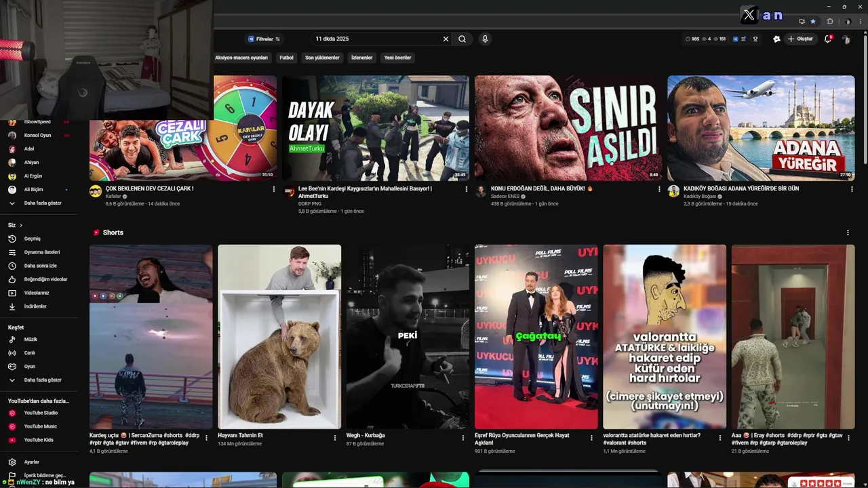Play the bear Hayvanı Tahmin Et short
The width and height of the screenshot is (868, 488).
279,337
